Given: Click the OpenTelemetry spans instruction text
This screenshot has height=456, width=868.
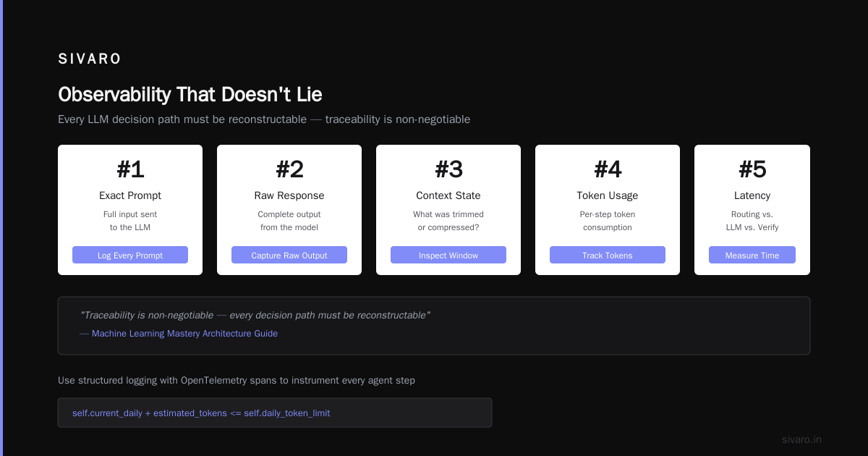Looking at the screenshot, I should 237,380.
